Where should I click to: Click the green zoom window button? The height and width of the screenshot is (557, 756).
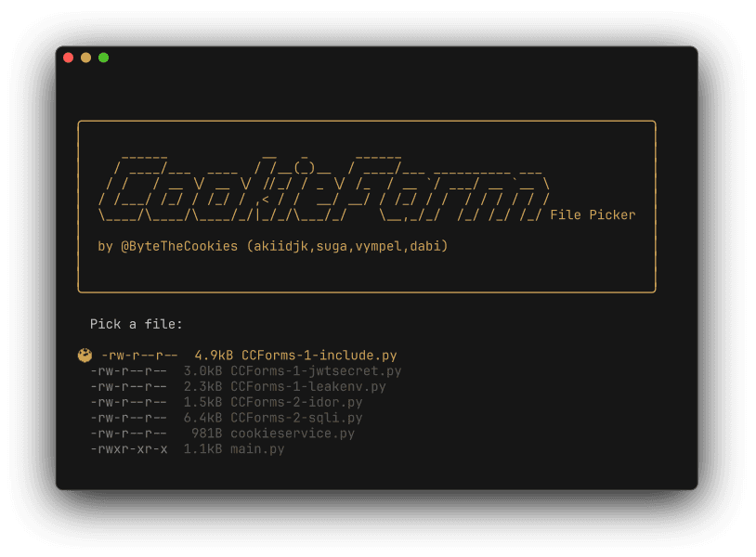click(x=104, y=57)
